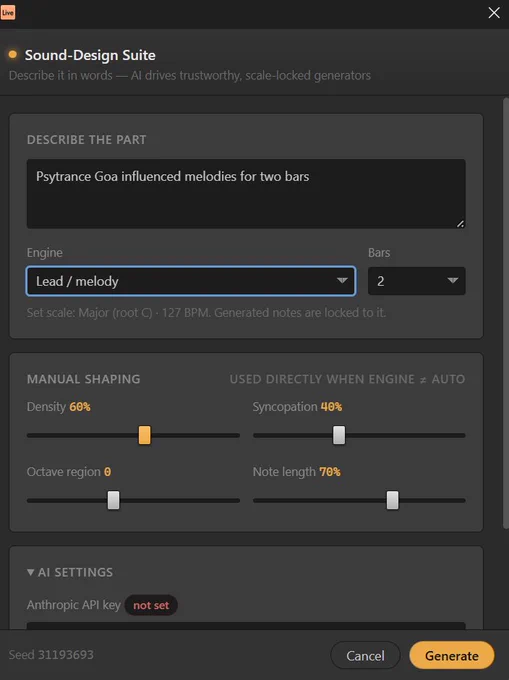Click the Generate button

click(452, 655)
